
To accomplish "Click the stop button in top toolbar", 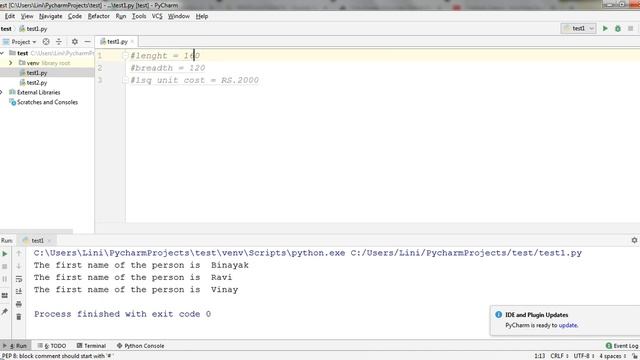I will 630,29.
